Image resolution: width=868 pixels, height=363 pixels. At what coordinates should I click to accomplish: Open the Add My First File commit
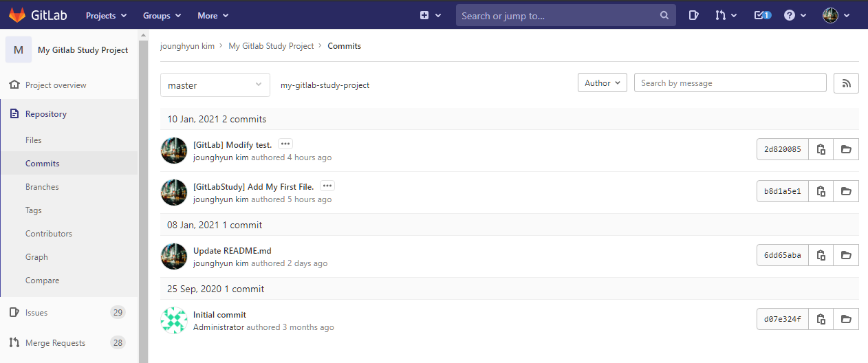click(x=254, y=187)
